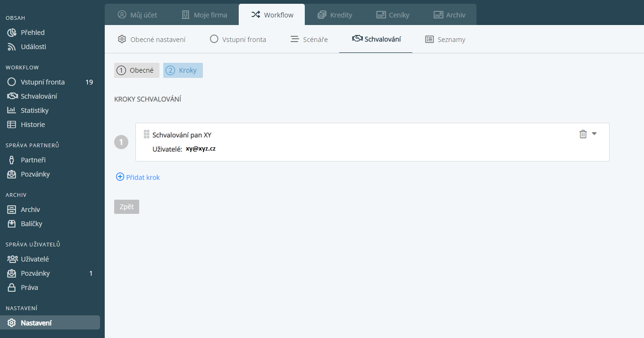
Task: Switch to the Obecné step tab
Action: tap(137, 70)
